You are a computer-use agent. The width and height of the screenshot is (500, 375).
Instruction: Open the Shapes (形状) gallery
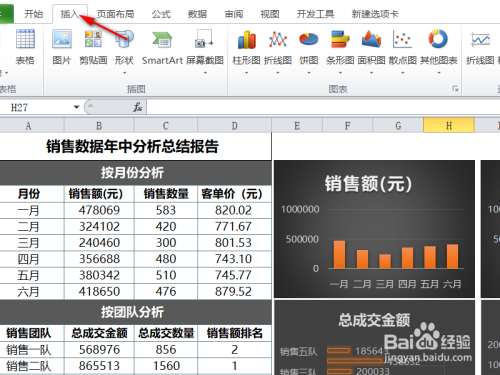pyautogui.click(x=124, y=39)
